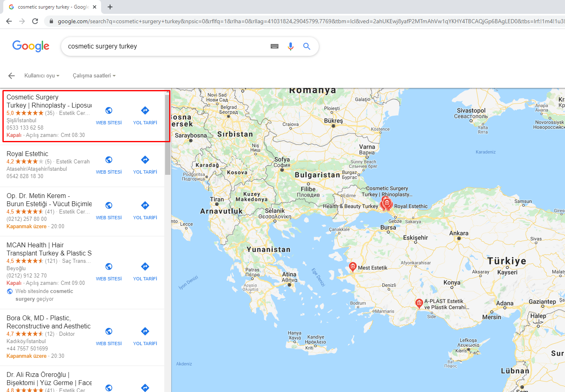The image size is (565, 392).
Task: Click the A-PLAST Estetik map pin
Action: point(419,304)
